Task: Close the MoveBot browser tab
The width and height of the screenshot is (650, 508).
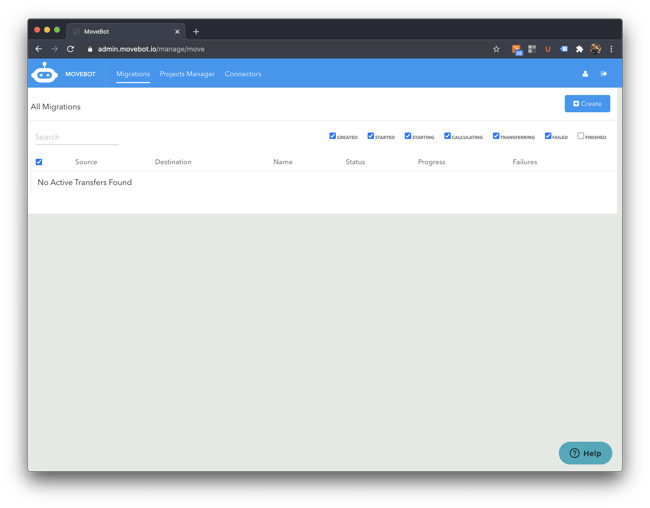Action: 177,32
